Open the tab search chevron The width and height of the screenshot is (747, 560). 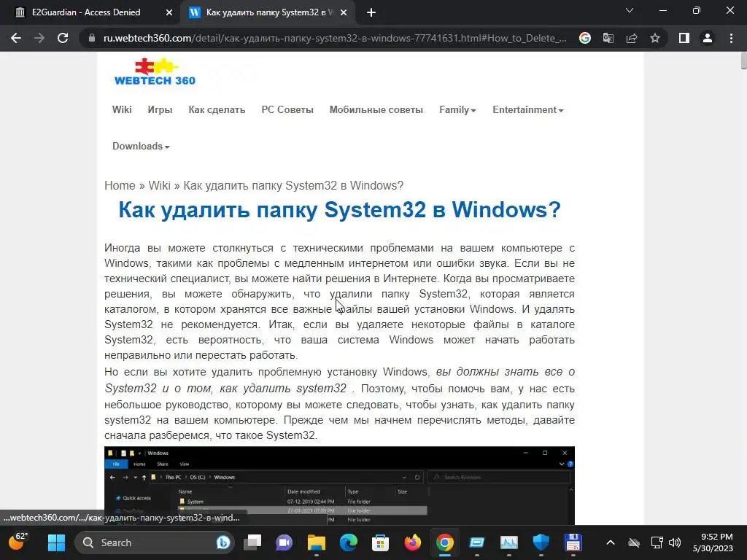(x=630, y=10)
